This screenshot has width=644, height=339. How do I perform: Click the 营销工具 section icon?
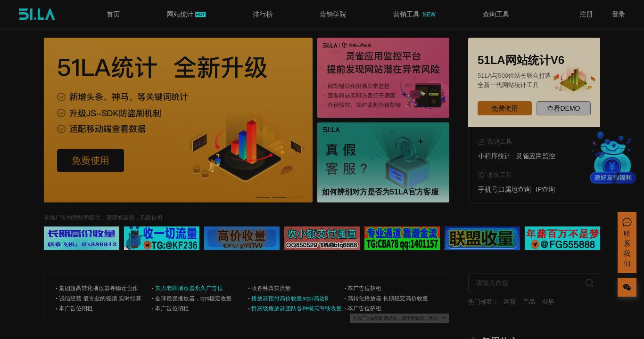coord(481,141)
